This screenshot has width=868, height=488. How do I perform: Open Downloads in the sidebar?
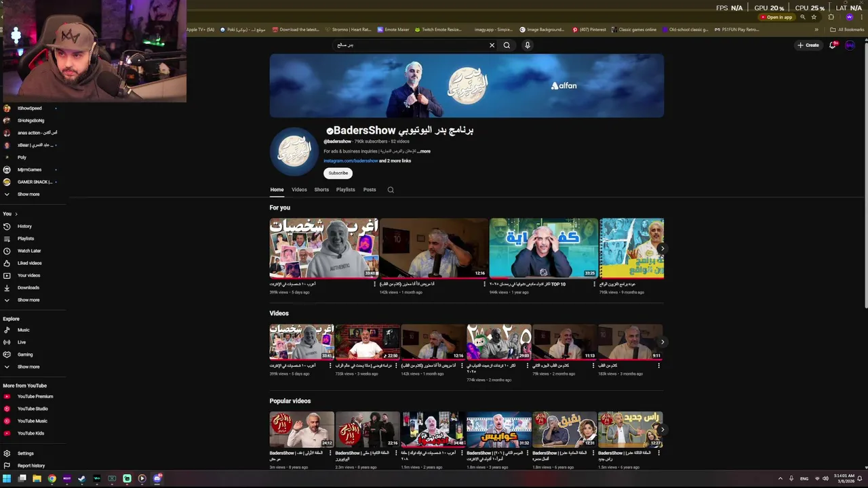(x=28, y=287)
